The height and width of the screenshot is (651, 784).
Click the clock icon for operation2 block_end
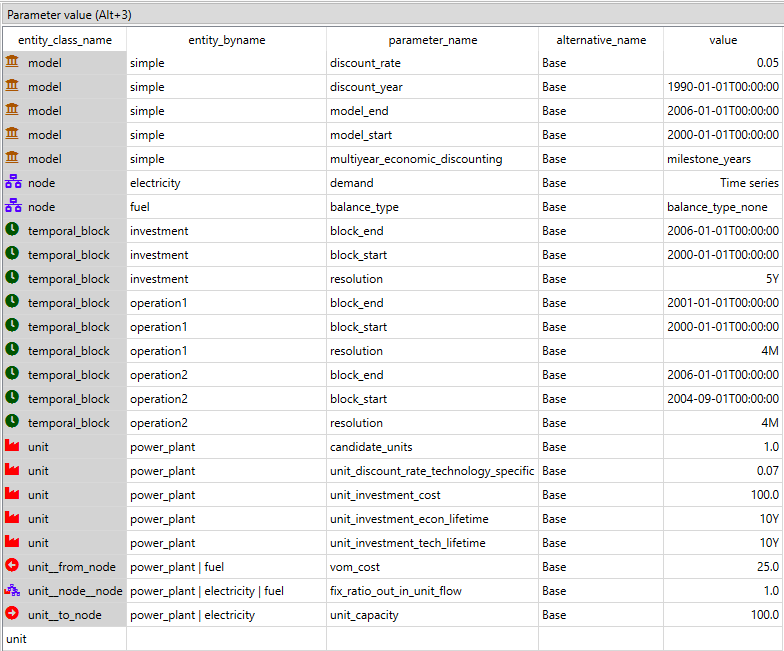(x=12, y=374)
